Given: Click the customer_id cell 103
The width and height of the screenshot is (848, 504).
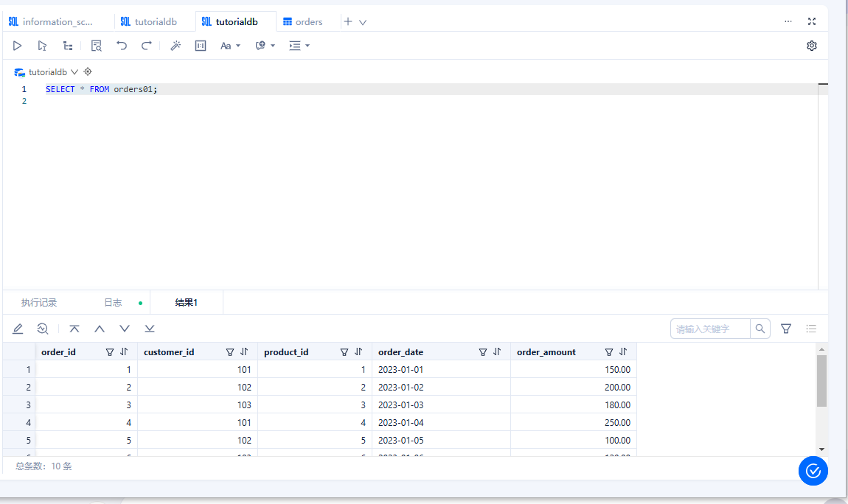Looking at the screenshot, I should pyautogui.click(x=198, y=405).
